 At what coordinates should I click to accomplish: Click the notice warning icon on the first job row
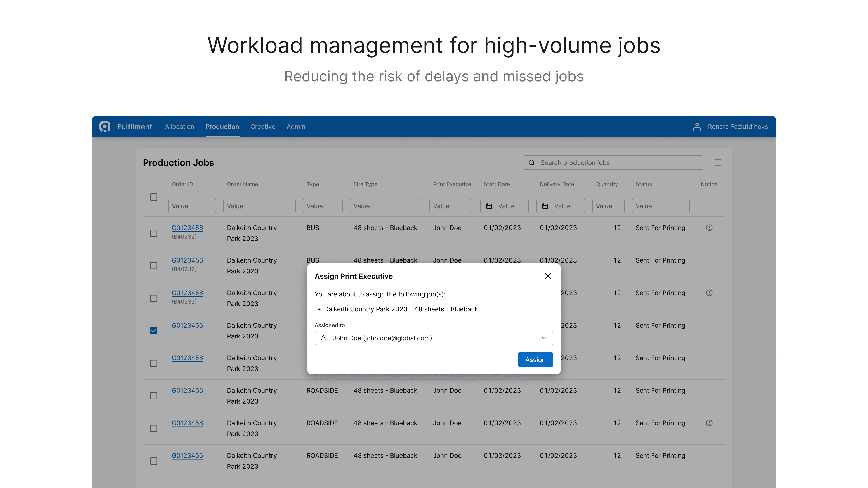[709, 228]
